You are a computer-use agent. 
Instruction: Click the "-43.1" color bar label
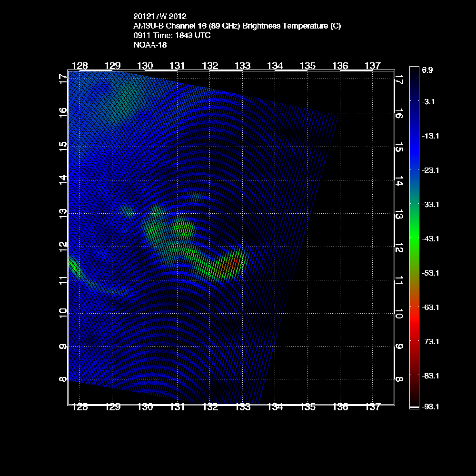tap(430, 239)
